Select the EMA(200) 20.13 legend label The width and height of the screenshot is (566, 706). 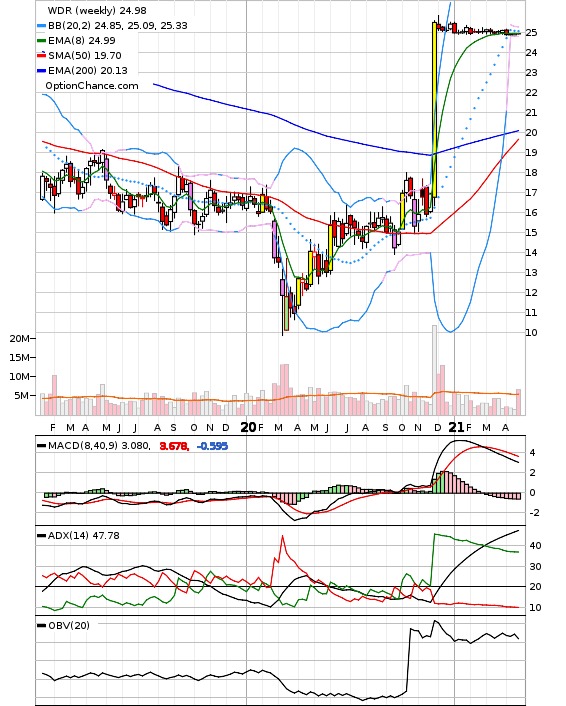point(88,71)
